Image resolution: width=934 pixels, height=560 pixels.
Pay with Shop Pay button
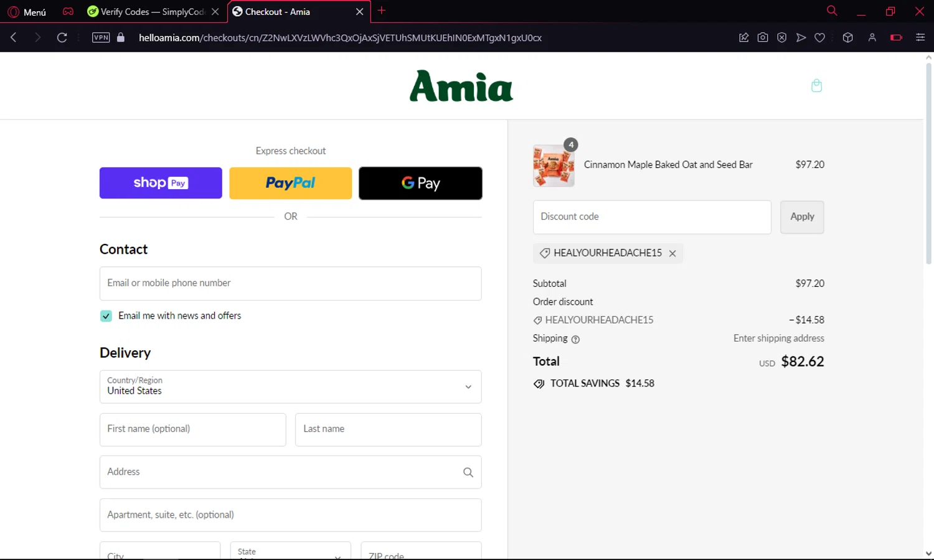click(161, 183)
